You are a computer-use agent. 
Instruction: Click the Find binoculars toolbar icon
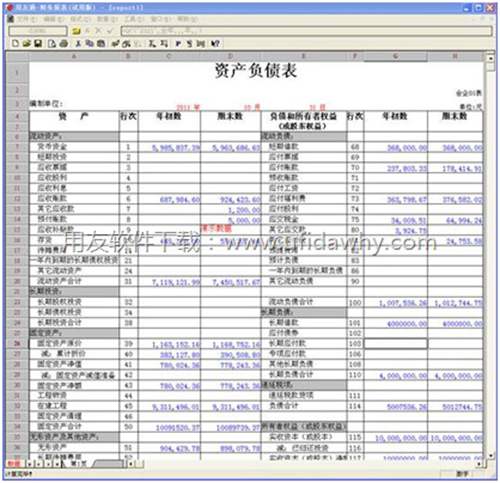(x=126, y=44)
